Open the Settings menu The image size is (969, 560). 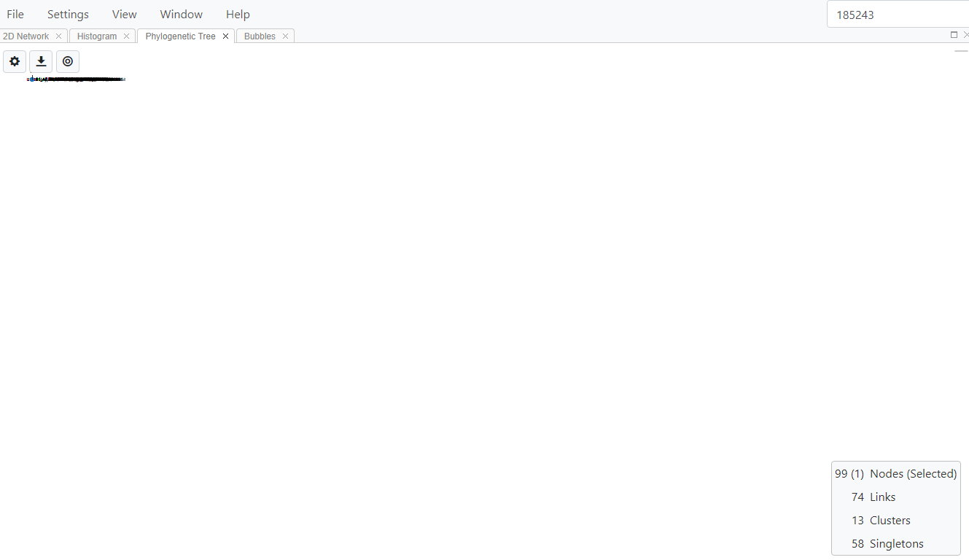click(x=67, y=14)
